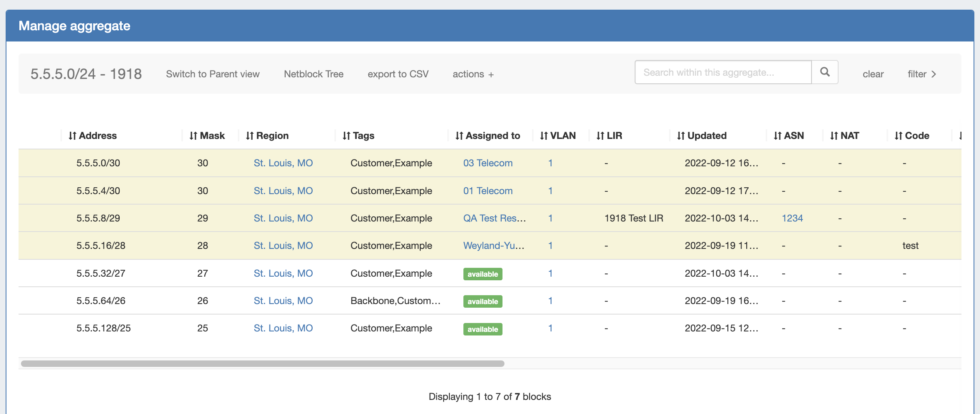The height and width of the screenshot is (414, 980).
Task: Open the 03 Telecom resource link
Action: click(488, 163)
